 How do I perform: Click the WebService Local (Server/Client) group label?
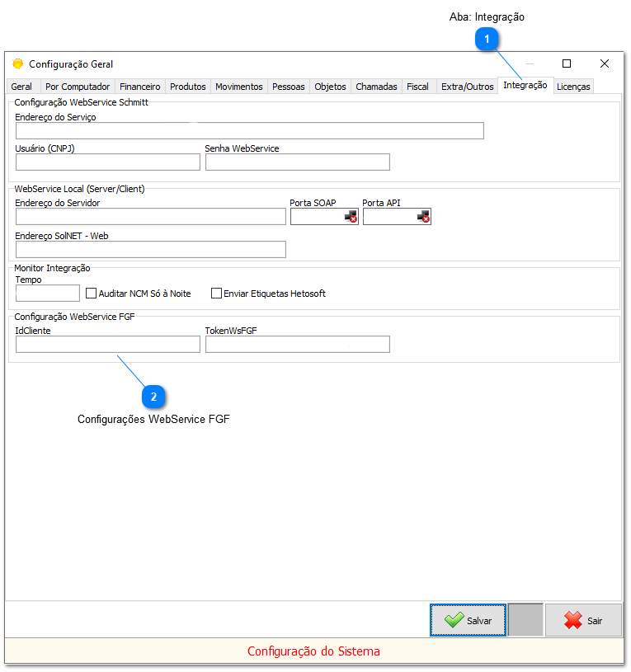pos(79,189)
